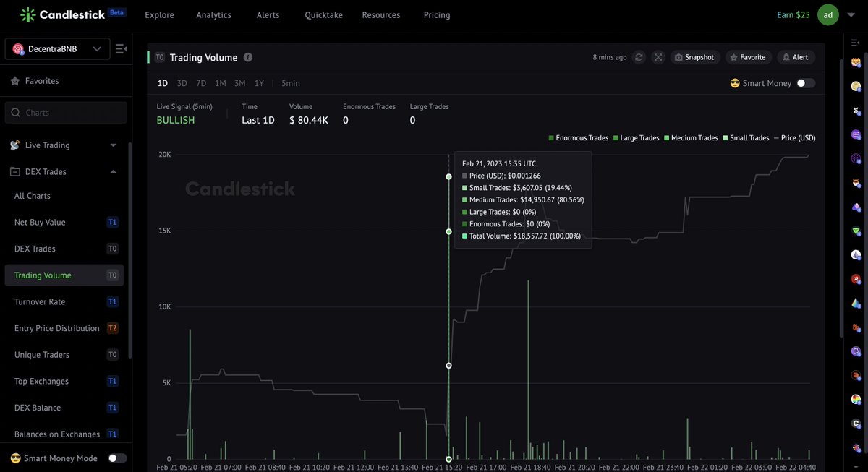Toggle Medium Trades legend series

click(692, 137)
